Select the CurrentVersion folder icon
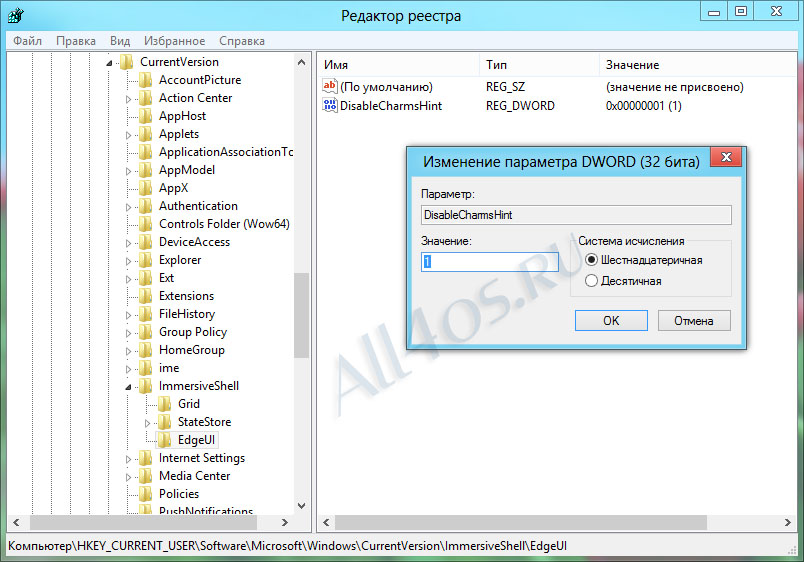 pos(127,62)
